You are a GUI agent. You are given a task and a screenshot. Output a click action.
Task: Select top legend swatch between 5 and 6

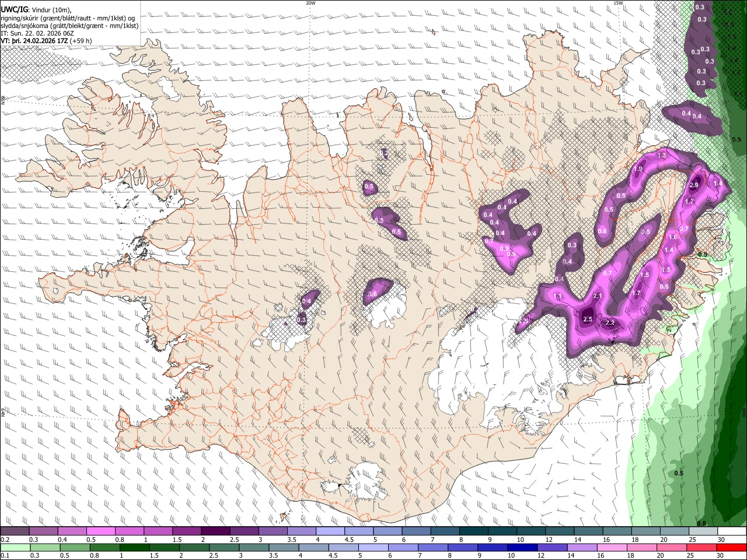point(388,531)
